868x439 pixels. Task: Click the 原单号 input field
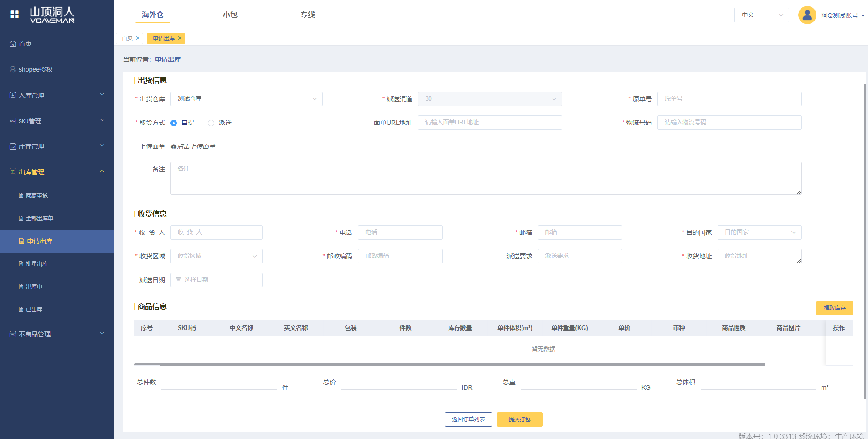pyautogui.click(x=729, y=99)
